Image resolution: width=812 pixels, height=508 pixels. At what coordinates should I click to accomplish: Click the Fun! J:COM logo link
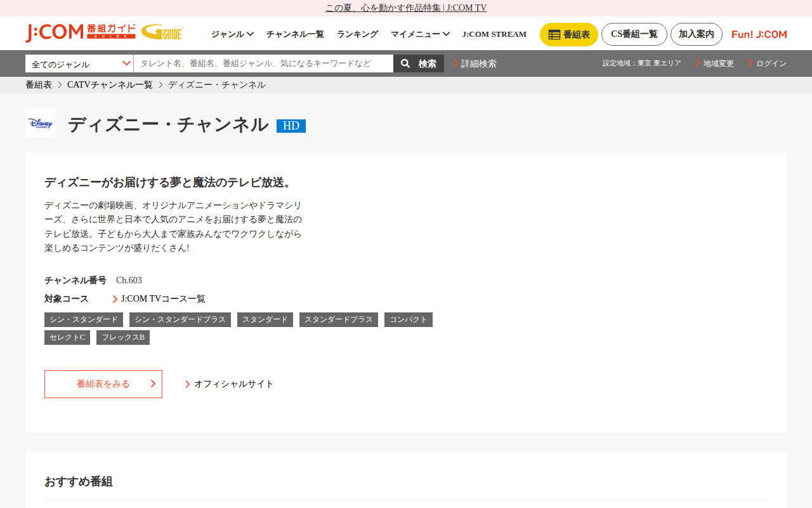(x=759, y=34)
